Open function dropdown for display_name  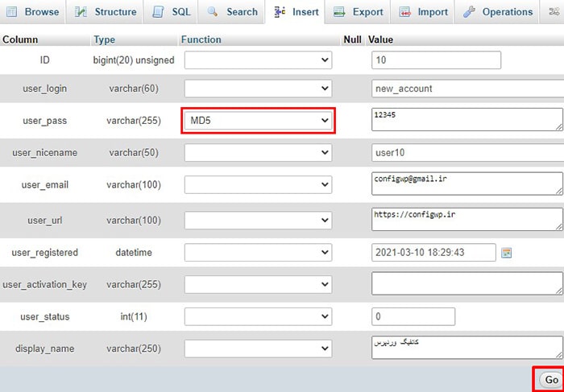(258, 349)
